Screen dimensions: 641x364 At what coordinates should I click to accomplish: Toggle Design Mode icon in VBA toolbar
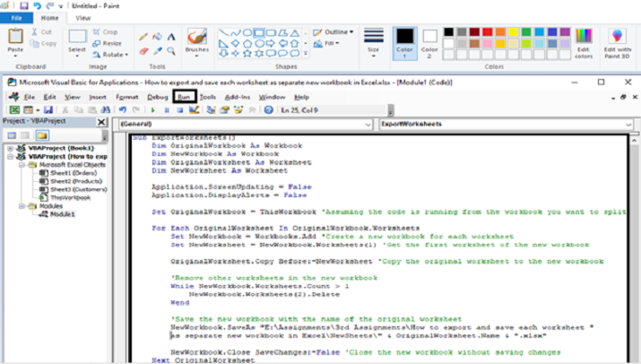tap(195, 110)
